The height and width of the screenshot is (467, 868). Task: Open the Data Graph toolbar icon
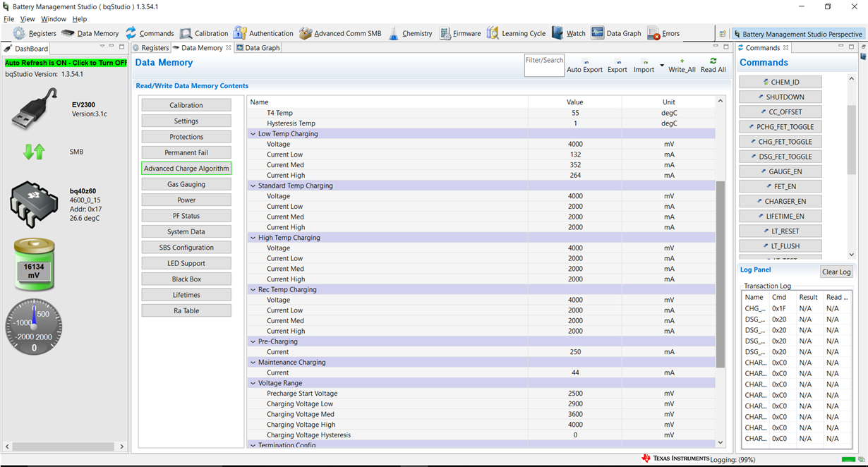coord(597,33)
